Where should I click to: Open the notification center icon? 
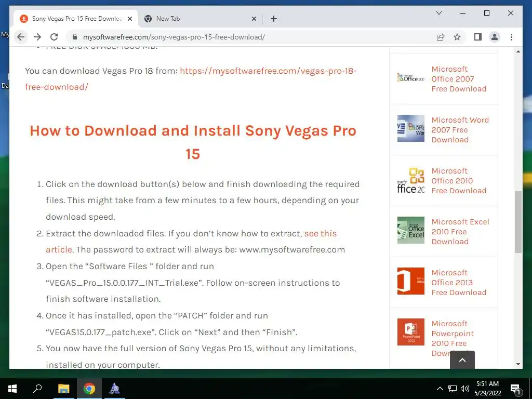click(x=515, y=389)
